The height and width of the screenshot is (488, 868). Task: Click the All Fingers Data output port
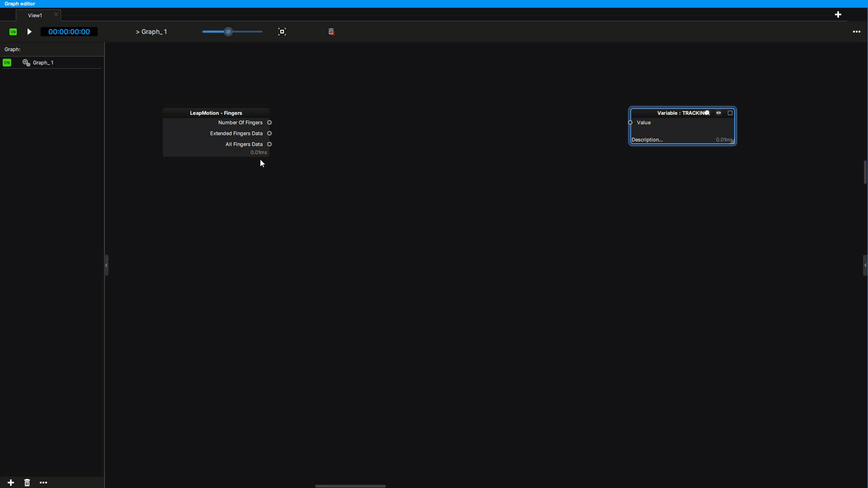click(269, 144)
